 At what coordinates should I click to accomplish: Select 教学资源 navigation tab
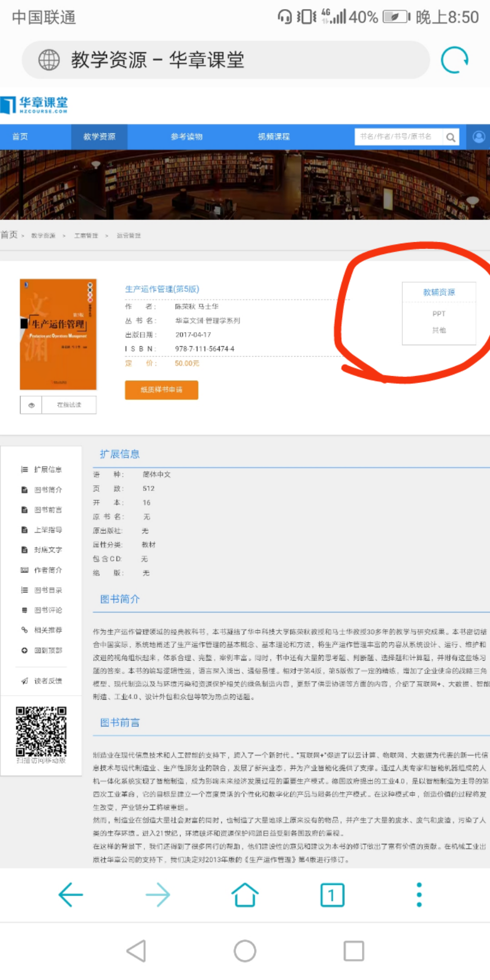pos(99,137)
